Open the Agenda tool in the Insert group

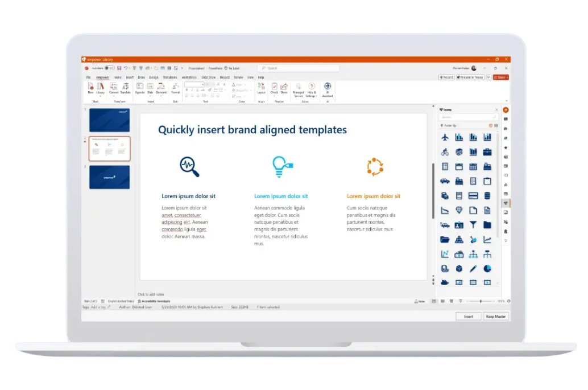[139, 89]
